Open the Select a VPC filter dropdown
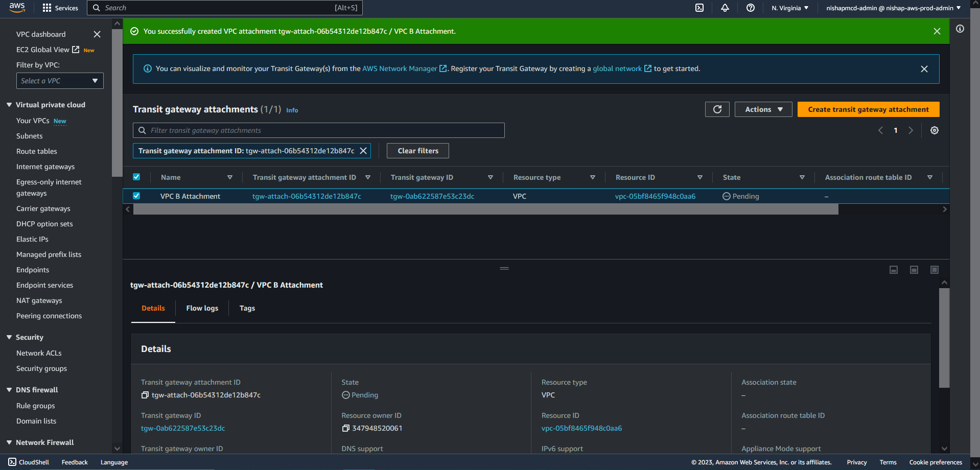The height and width of the screenshot is (470, 980). 60,81
